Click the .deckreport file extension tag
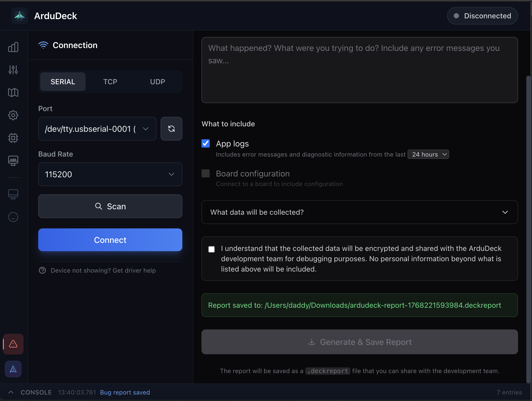532x401 pixels. 327,371
